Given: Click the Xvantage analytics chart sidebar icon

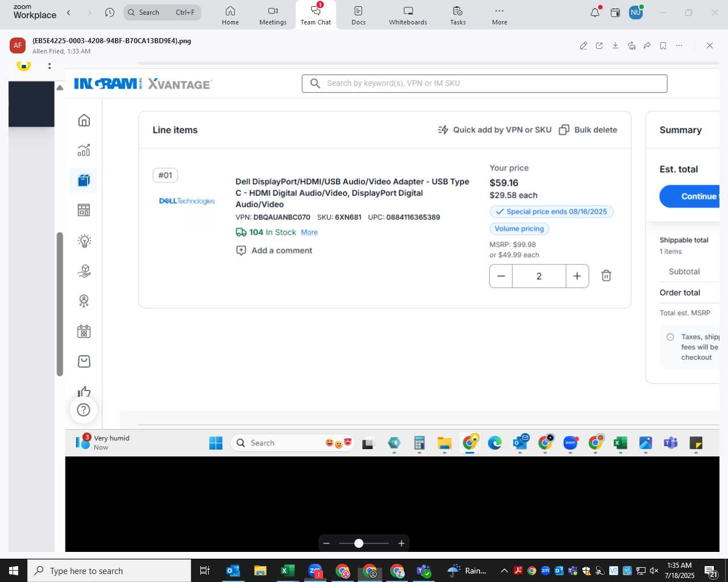Looking at the screenshot, I should [x=84, y=150].
